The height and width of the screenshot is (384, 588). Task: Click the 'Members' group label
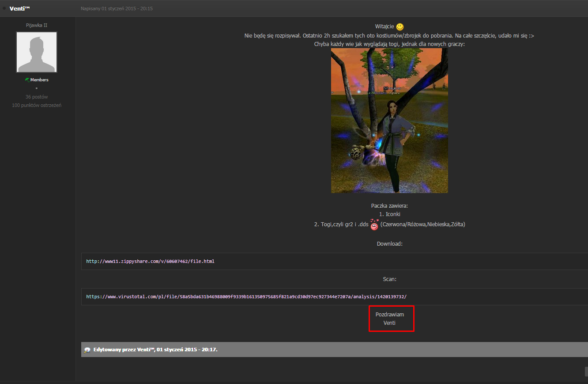click(39, 80)
